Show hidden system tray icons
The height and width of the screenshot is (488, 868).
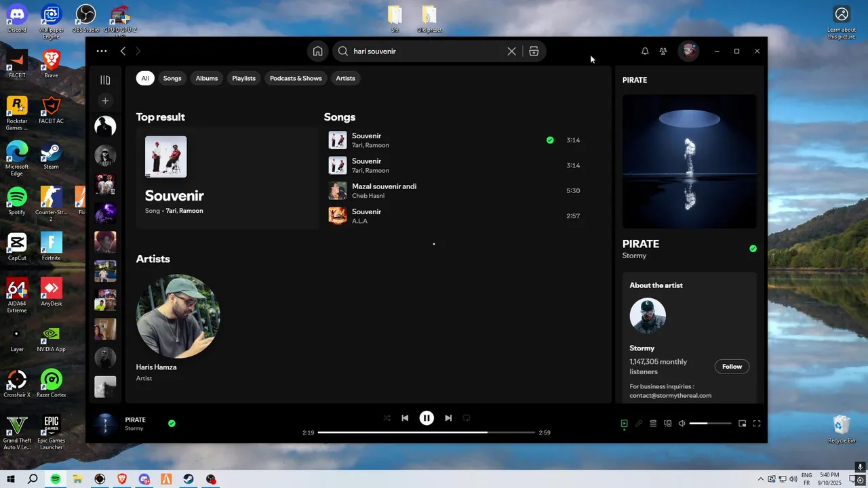click(760, 479)
